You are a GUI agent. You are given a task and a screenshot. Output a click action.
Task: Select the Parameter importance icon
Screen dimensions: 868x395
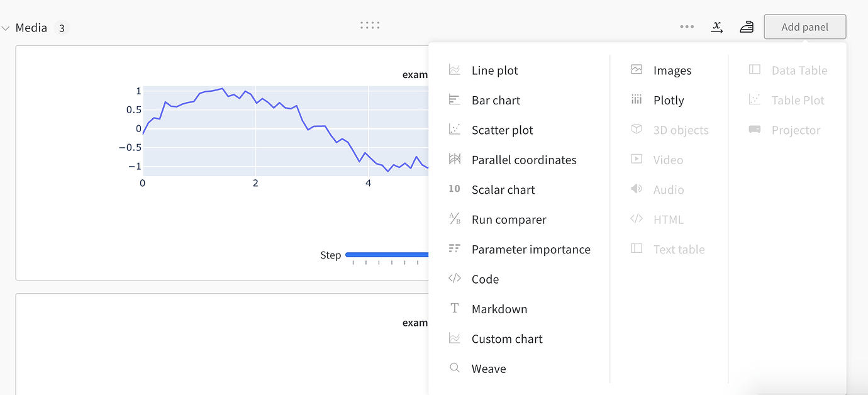pos(454,249)
